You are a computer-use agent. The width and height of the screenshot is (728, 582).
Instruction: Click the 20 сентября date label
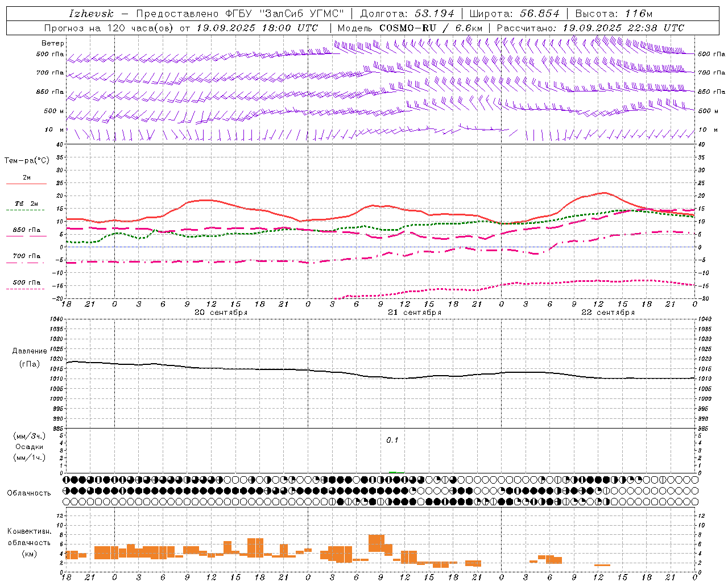tap(221, 313)
